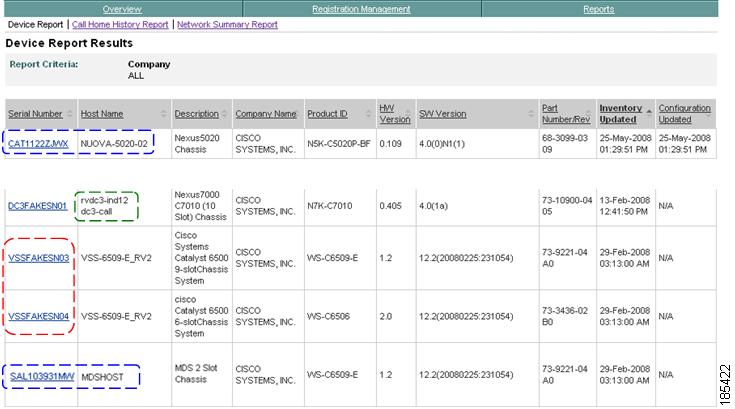The width and height of the screenshot is (735, 409).
Task: Select SW version in the MDSHOST row
Action: pos(466,375)
